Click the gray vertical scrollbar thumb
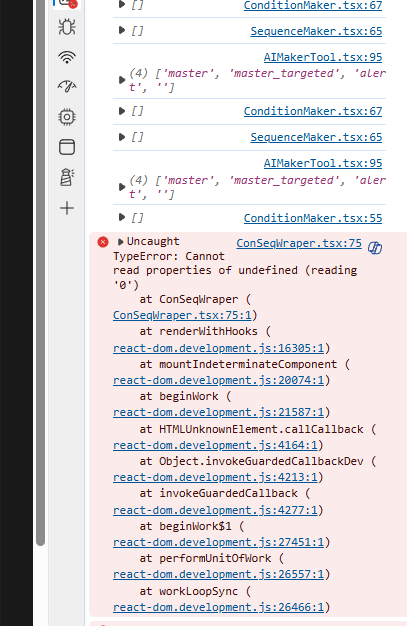Viewport: 407px width, 626px height. tap(40, 273)
